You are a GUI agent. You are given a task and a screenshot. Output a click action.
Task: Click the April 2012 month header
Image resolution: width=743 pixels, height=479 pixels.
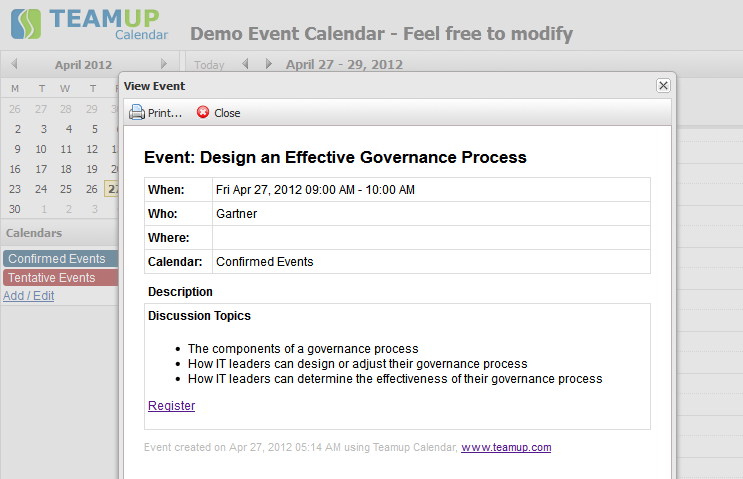click(84, 65)
